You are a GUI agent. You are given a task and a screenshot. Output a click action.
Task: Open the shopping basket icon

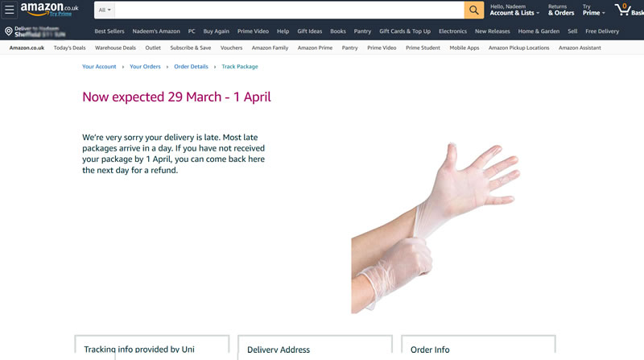(623, 10)
